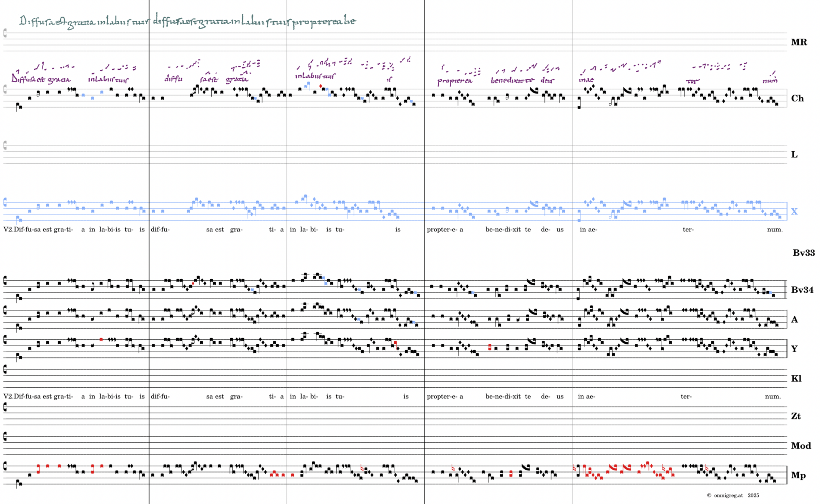Click the C clef on the Mp staff
Screen dimensions: 820x504
click(x=5, y=466)
